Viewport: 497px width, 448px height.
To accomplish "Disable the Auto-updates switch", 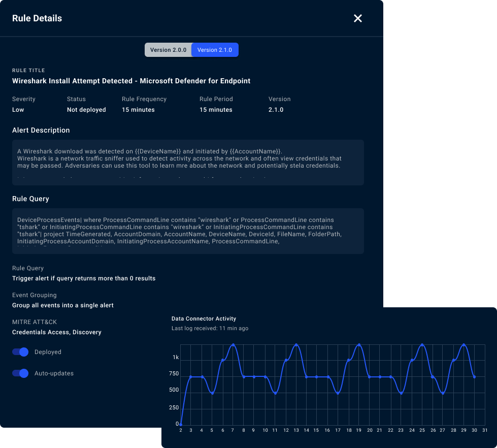I will [x=20, y=373].
